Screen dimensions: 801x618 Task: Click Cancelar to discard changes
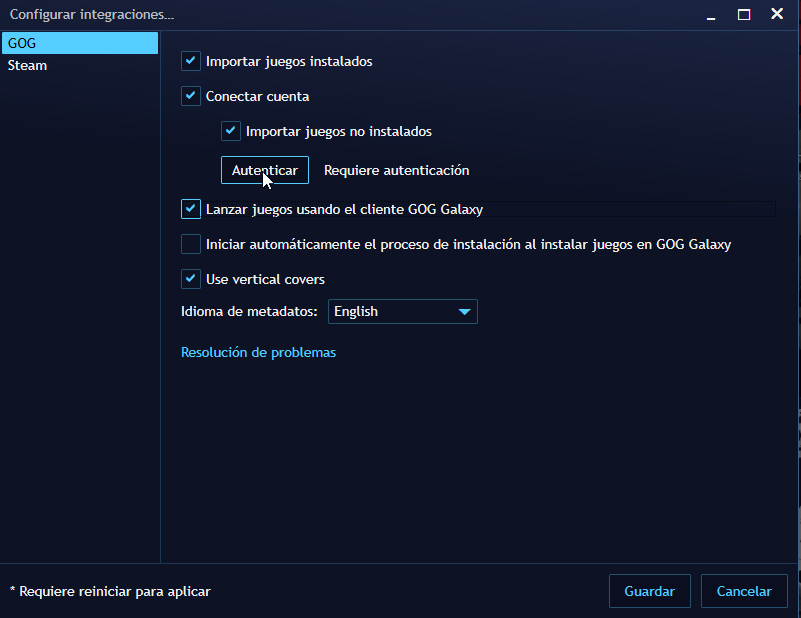[x=744, y=591]
